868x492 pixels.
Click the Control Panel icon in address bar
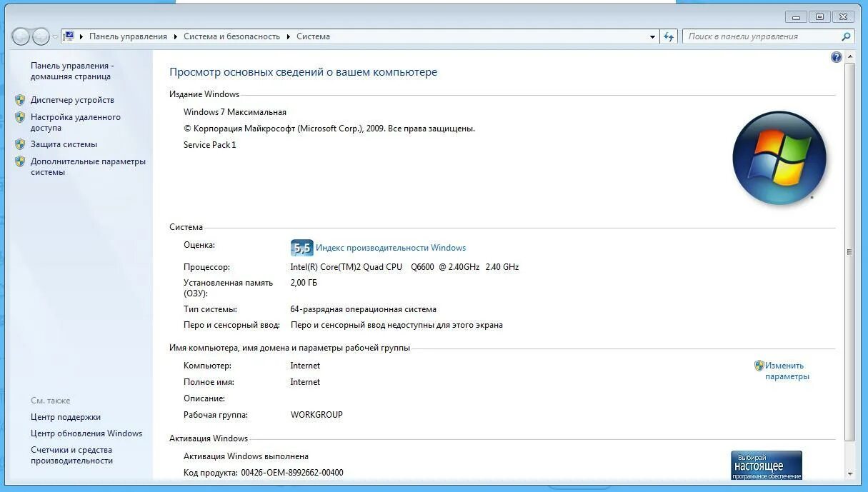coord(69,36)
